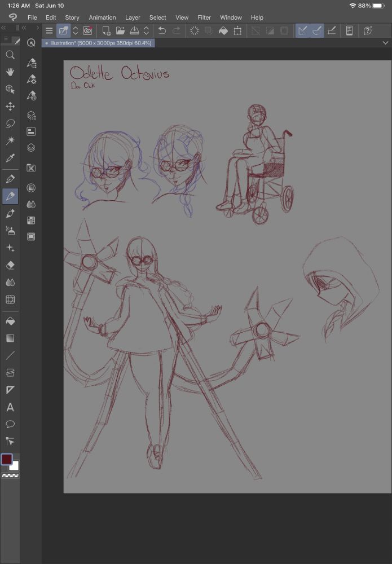
Task: Select the Hand move-view tool
Action: coord(10,72)
